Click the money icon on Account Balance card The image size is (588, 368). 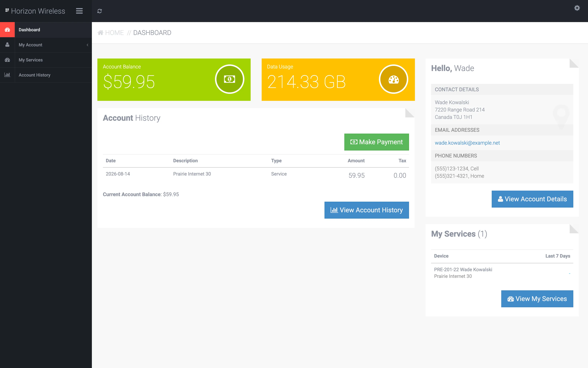(229, 79)
